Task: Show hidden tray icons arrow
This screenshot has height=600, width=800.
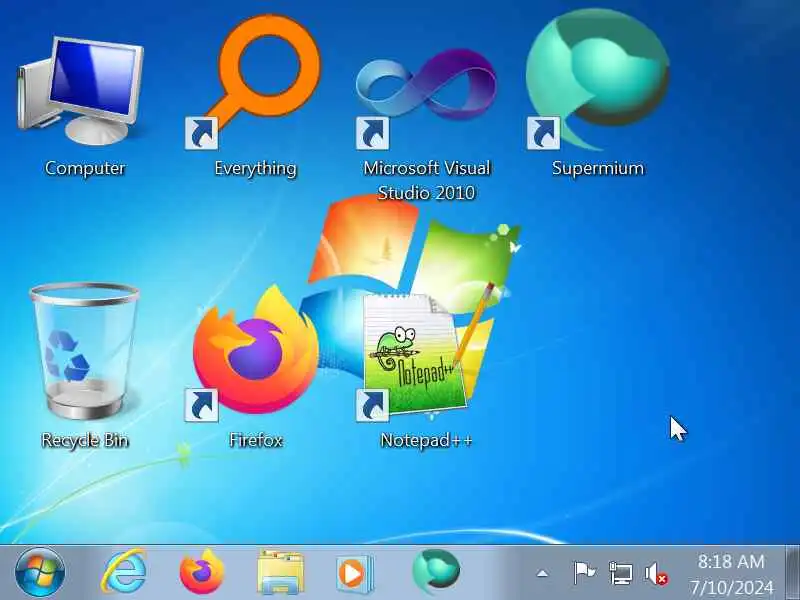Action: pyautogui.click(x=543, y=574)
